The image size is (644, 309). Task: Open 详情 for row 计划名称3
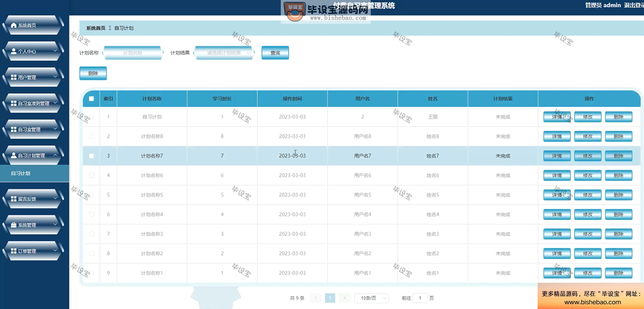tap(557, 234)
